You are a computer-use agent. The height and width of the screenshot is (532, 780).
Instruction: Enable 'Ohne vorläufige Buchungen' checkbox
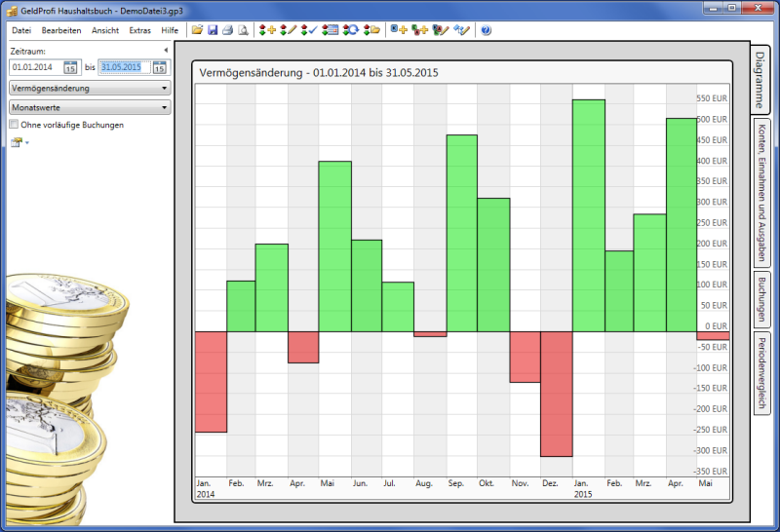coord(14,125)
